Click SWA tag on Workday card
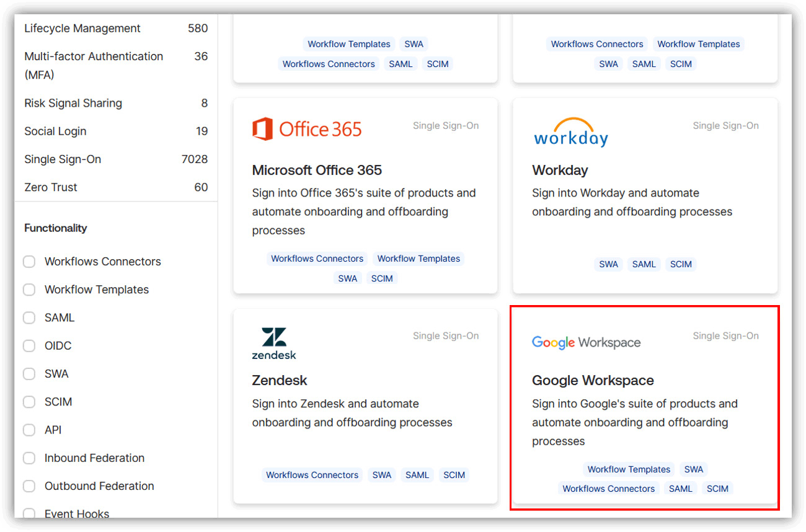806x532 pixels. pos(609,264)
